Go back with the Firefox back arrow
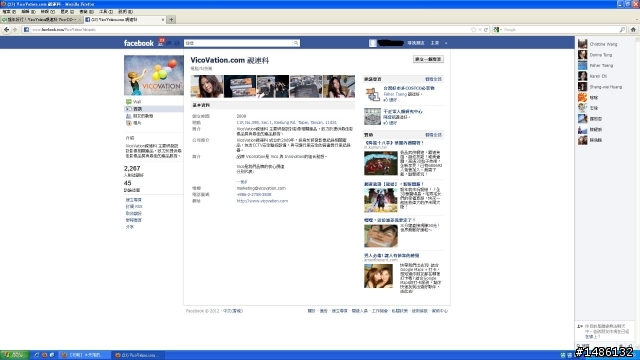 [x=6, y=29]
